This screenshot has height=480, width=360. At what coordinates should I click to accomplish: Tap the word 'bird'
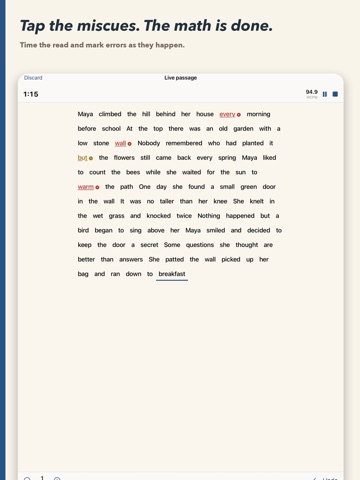83,230
